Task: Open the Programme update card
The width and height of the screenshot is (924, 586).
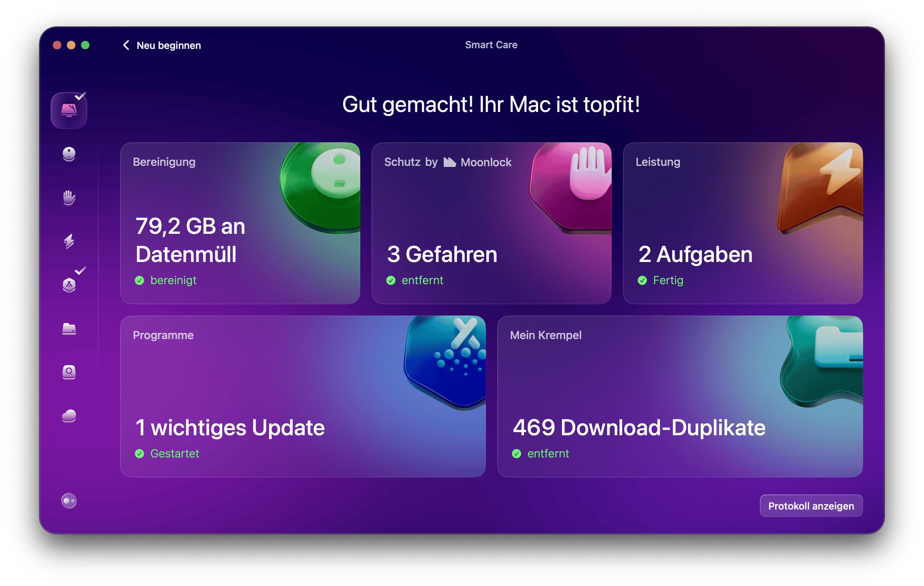Action: pyautogui.click(x=303, y=397)
